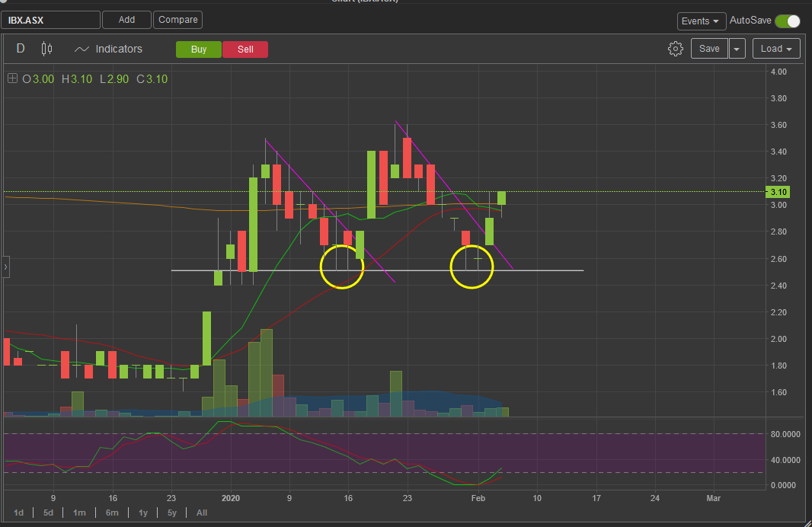Click the resize grip at chart corner
812x527 pixels.
(x=808, y=523)
